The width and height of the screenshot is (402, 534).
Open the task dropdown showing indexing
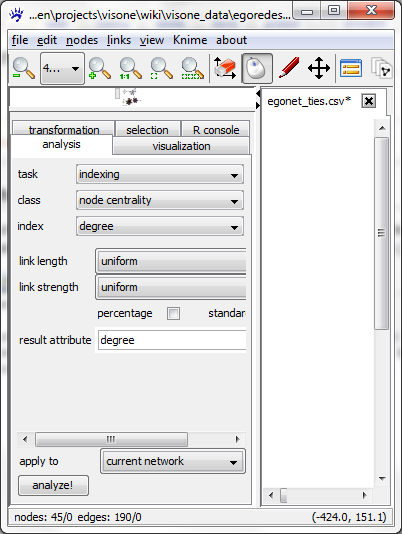tap(160, 174)
